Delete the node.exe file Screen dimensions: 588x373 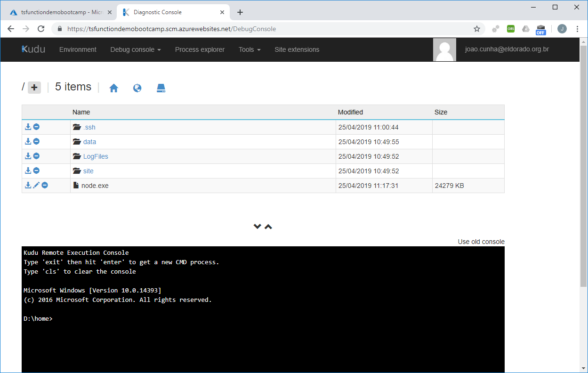[45, 186]
